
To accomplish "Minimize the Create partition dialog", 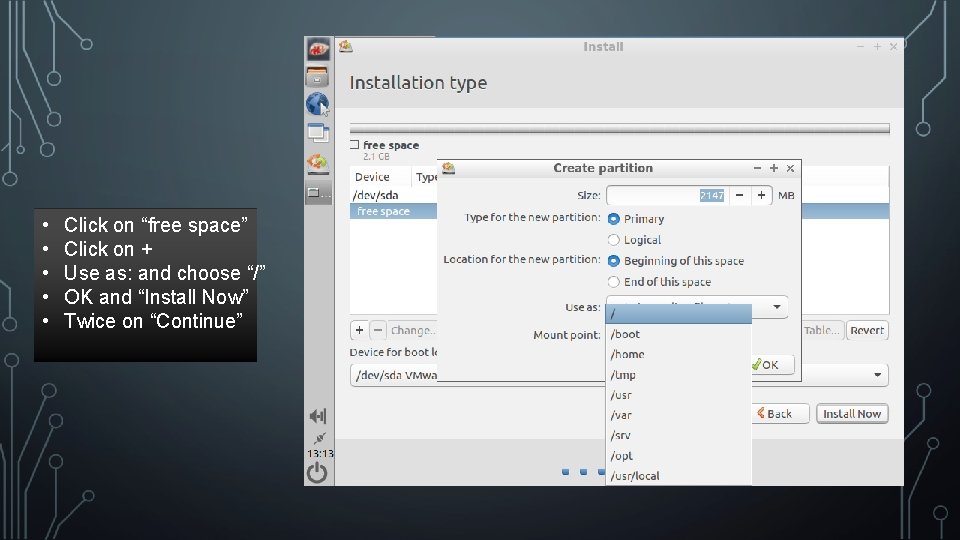I will point(757,168).
